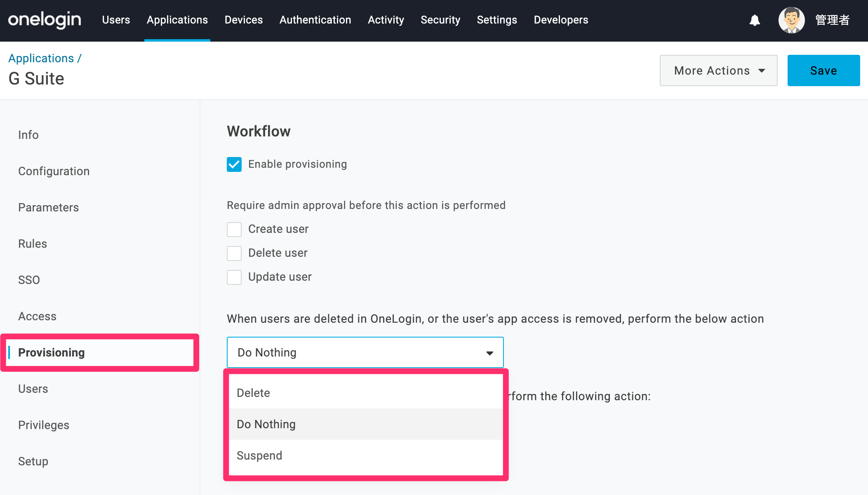Click 'Require admin approval' description text

tap(366, 205)
